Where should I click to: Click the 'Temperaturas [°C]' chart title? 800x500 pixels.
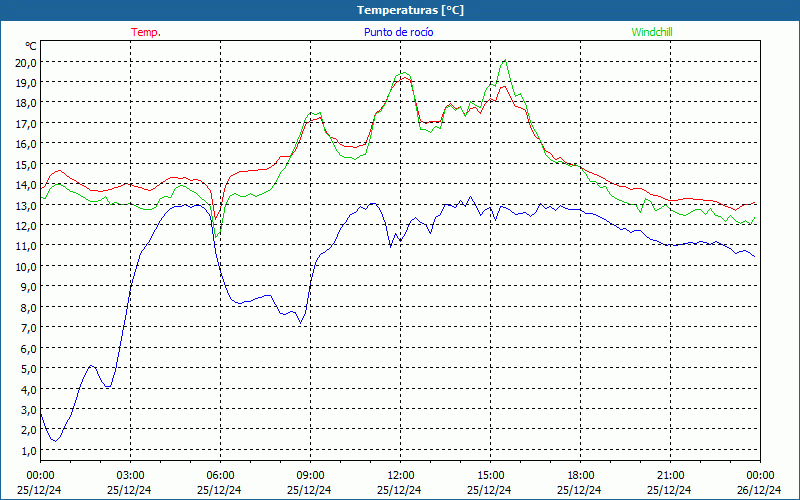point(410,10)
